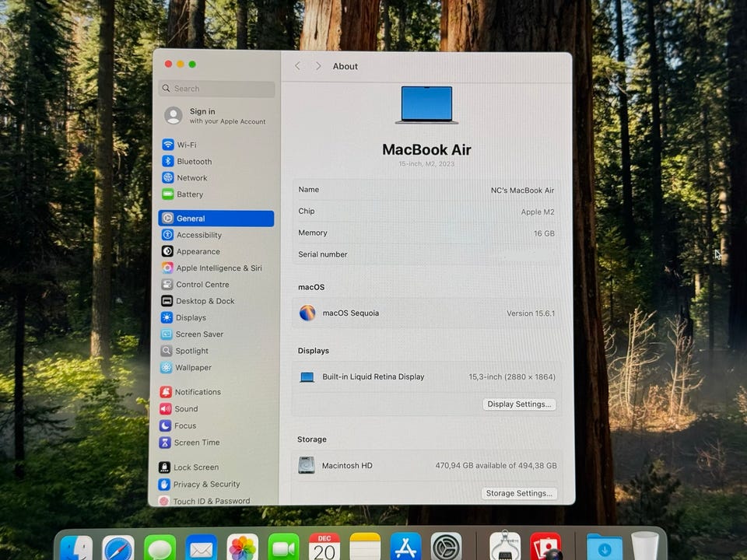Open Lock Screen settings
Image resolution: width=747 pixels, height=560 pixels.
click(x=188, y=467)
